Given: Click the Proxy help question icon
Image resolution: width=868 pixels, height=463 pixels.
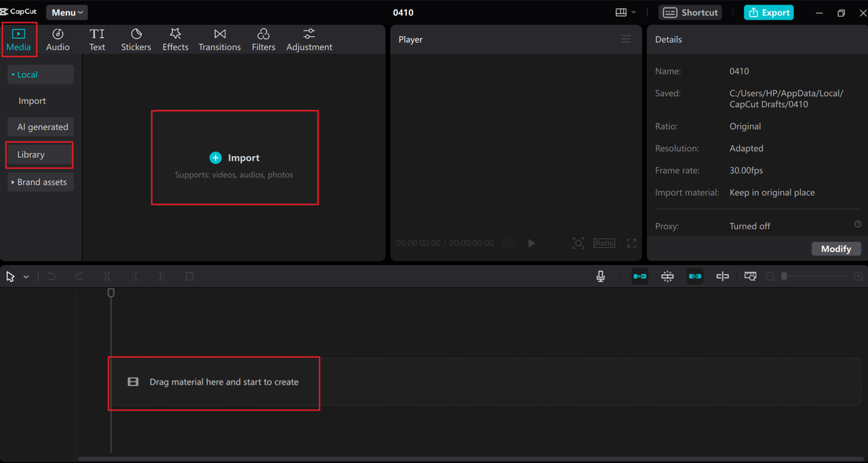Looking at the screenshot, I should click(x=857, y=224).
